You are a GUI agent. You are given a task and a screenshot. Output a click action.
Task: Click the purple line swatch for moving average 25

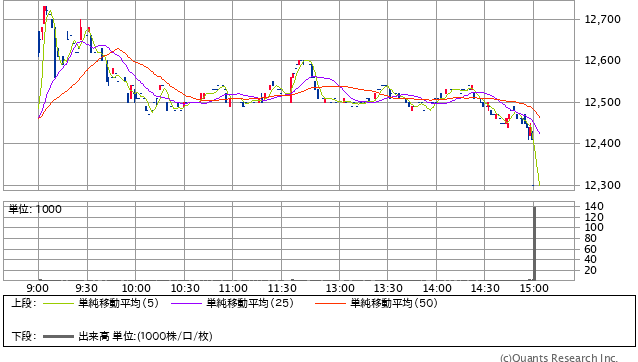point(186,303)
